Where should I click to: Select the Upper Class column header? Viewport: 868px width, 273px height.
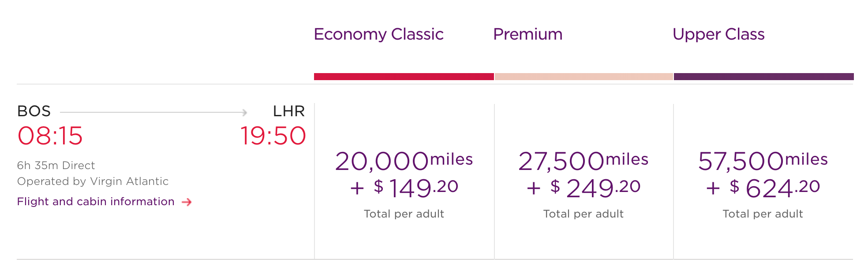(x=718, y=34)
